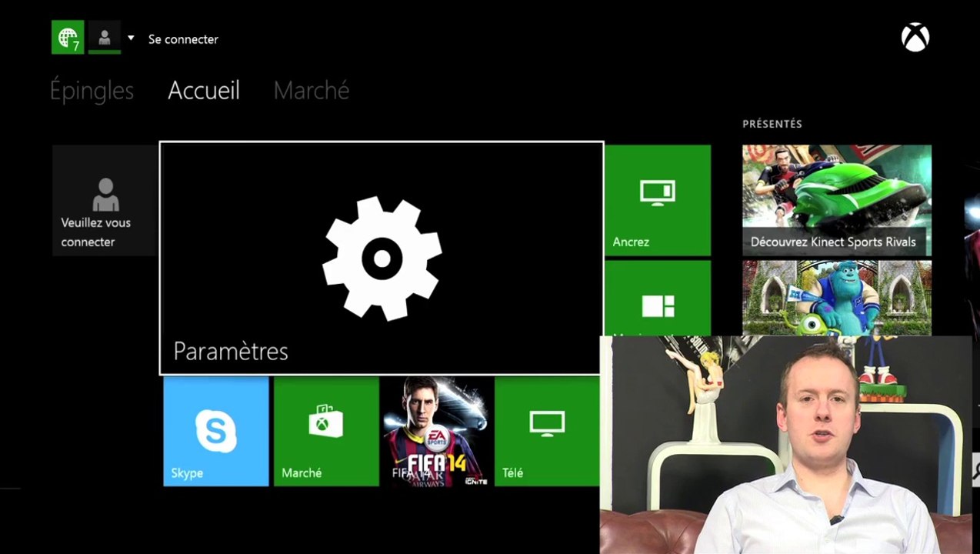The image size is (980, 554).
Task: Open the Télé TV tile
Action: (547, 432)
